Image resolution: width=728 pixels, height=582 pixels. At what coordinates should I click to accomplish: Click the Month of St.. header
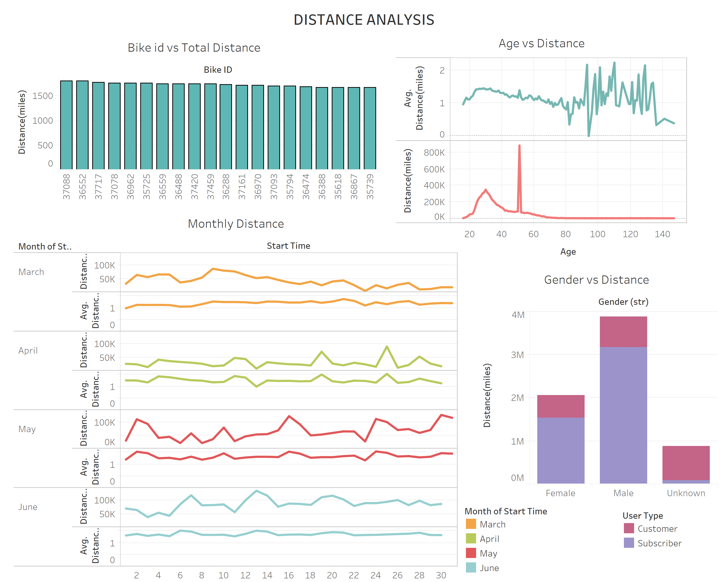pos(45,247)
